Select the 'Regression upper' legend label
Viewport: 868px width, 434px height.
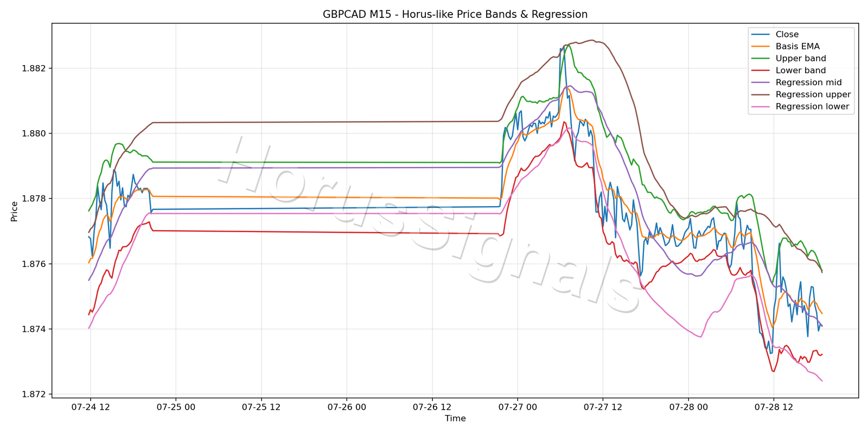(813, 94)
